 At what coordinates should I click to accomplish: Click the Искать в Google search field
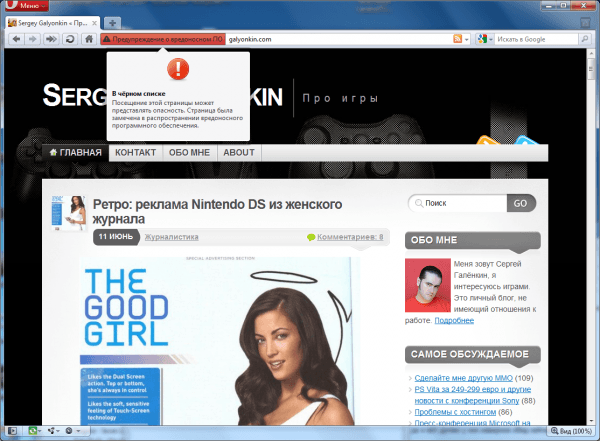point(536,39)
